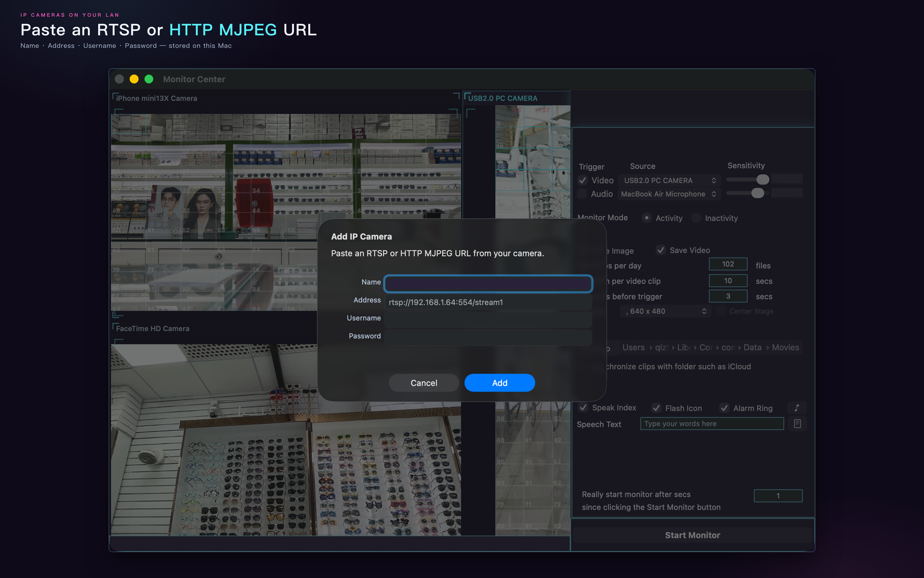This screenshot has height=578, width=924.
Task: Click the "Monitor Mode" label
Action: 603,217
